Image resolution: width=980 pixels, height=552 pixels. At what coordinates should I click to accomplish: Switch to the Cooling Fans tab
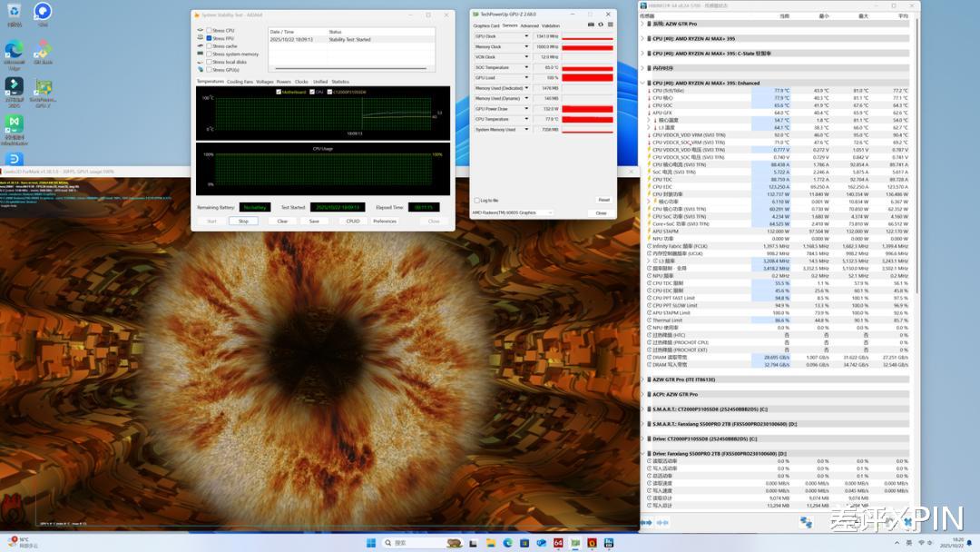[x=240, y=82]
